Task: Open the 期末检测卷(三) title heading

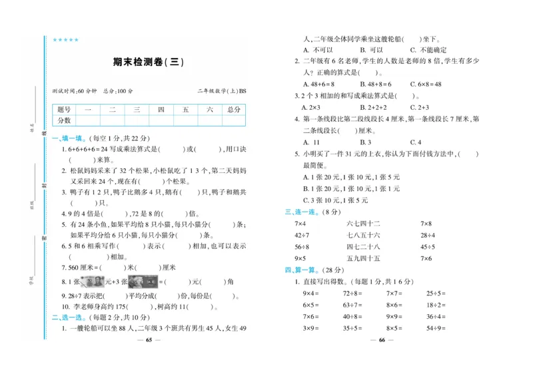Action: click(x=147, y=62)
